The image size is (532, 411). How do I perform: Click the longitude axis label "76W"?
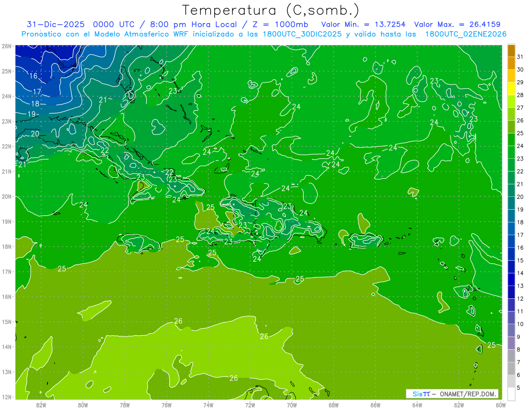click(x=167, y=405)
